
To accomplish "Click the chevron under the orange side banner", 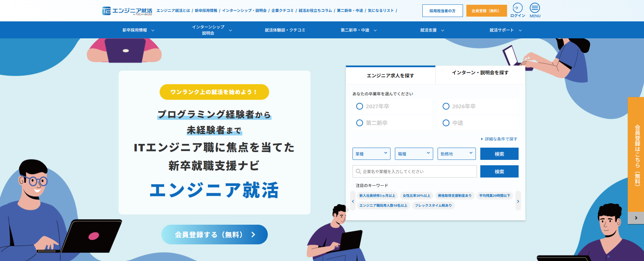I will pos(636,218).
